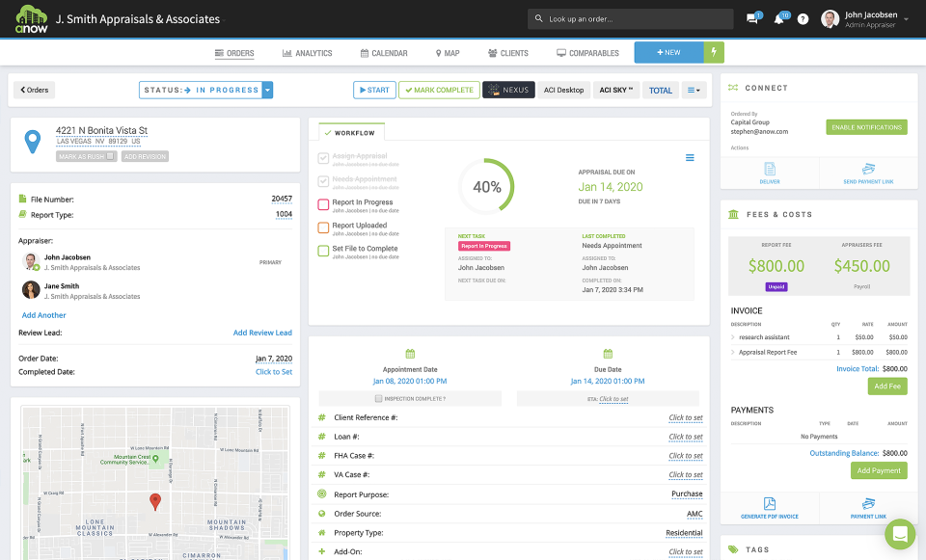This screenshot has width=926, height=560.
Task: Click the 40% progress ring
Action: pyautogui.click(x=485, y=184)
